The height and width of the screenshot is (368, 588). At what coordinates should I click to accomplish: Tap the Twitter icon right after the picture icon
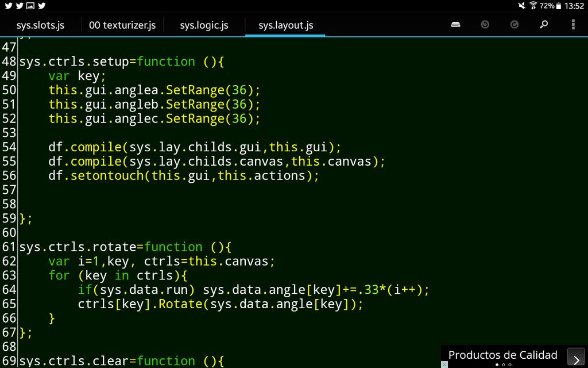pos(41,6)
